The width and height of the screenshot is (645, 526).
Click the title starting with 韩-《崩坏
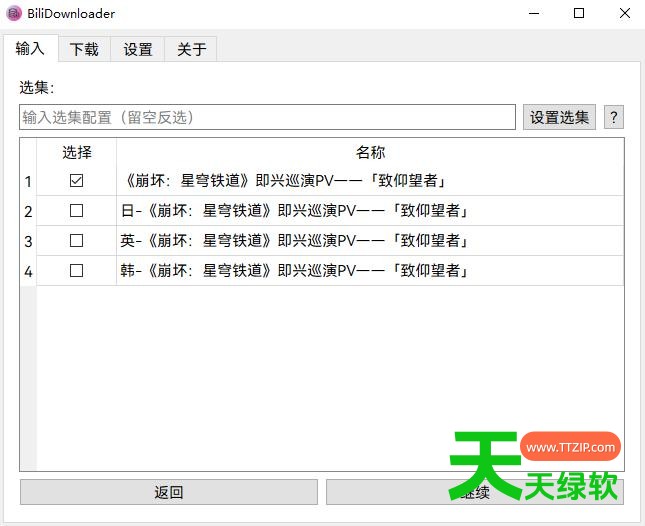tap(295, 271)
